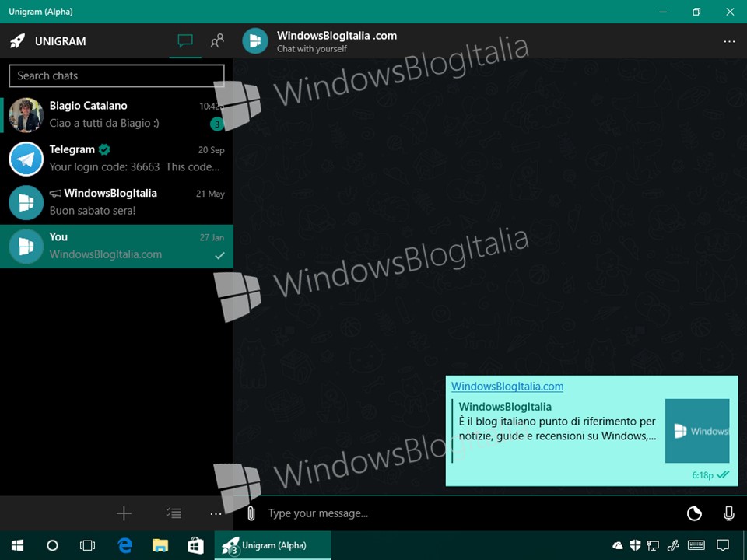Click the link preview thumbnail image

[x=697, y=430]
